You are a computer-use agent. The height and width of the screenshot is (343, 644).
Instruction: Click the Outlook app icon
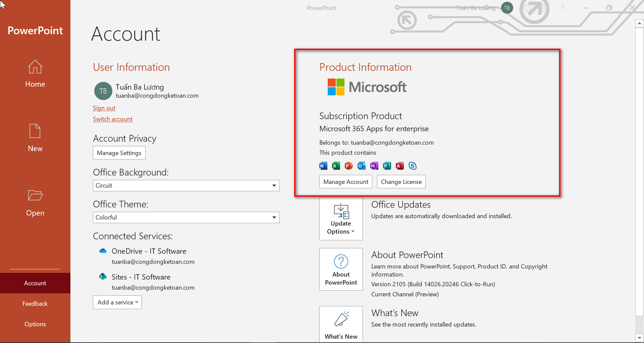[x=362, y=166]
